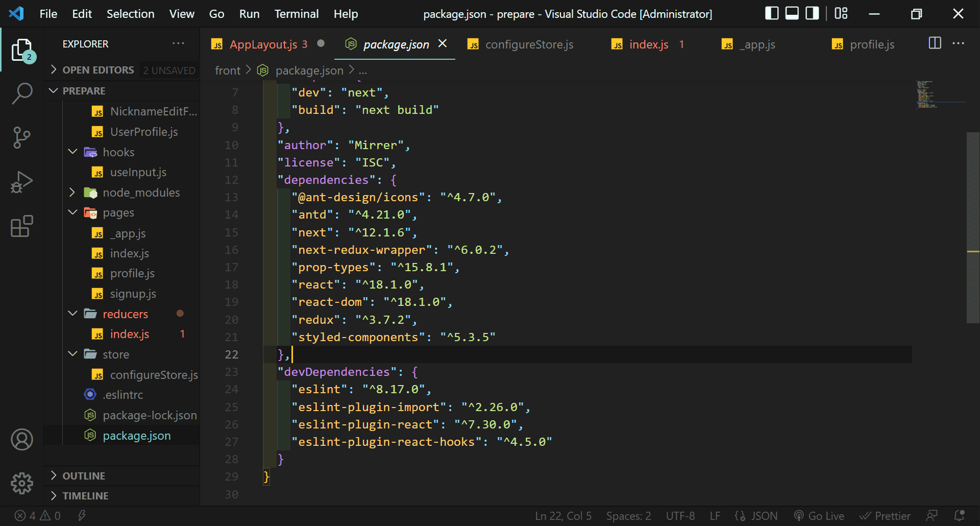Click the split editor right icon
The width and height of the screenshot is (980, 526).
coord(935,43)
